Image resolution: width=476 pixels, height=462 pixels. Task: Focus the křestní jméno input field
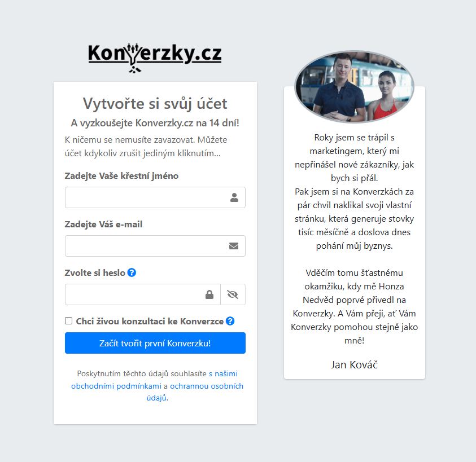click(155, 197)
